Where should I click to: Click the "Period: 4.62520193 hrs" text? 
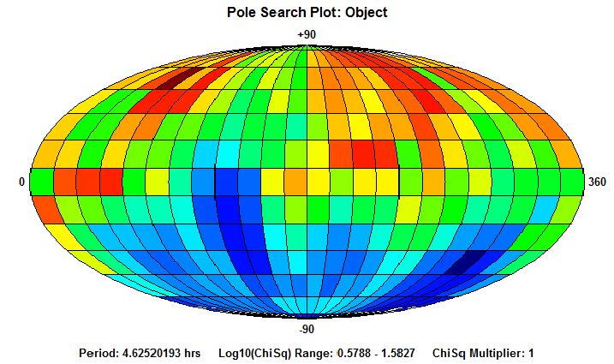(140, 354)
